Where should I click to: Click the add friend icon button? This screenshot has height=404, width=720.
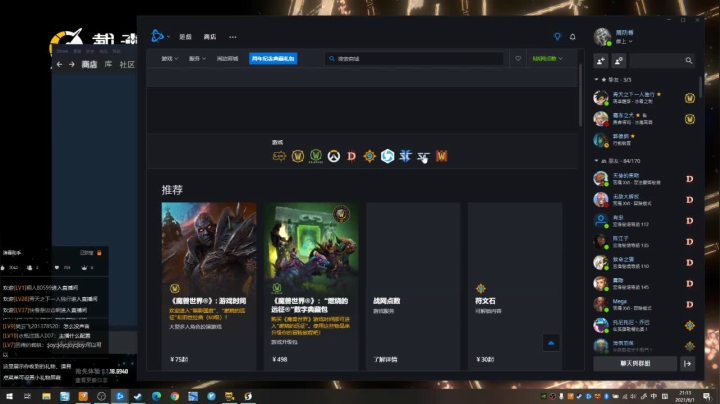[x=601, y=61]
